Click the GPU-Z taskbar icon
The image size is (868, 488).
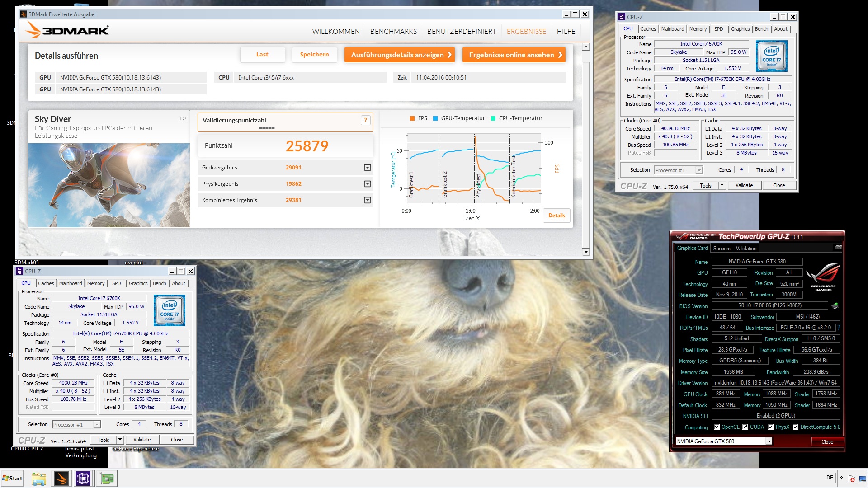coord(107,479)
